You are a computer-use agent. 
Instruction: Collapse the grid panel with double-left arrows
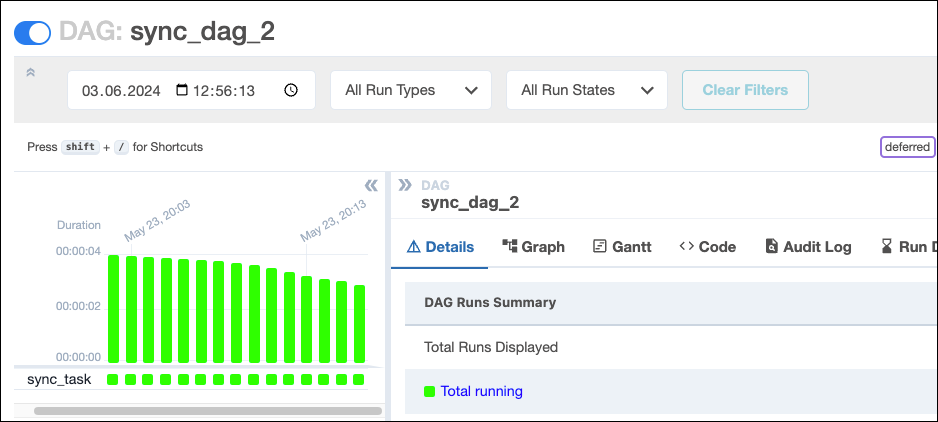pyautogui.click(x=371, y=185)
